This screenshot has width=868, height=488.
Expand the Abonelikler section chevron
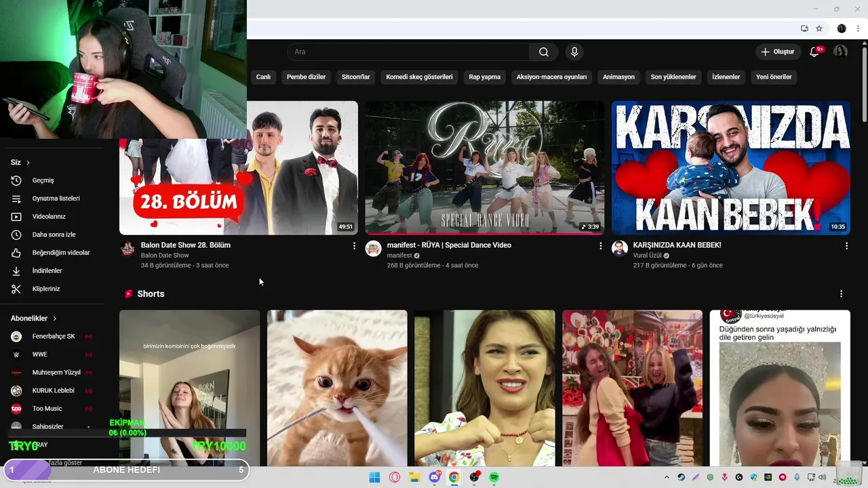click(x=55, y=319)
